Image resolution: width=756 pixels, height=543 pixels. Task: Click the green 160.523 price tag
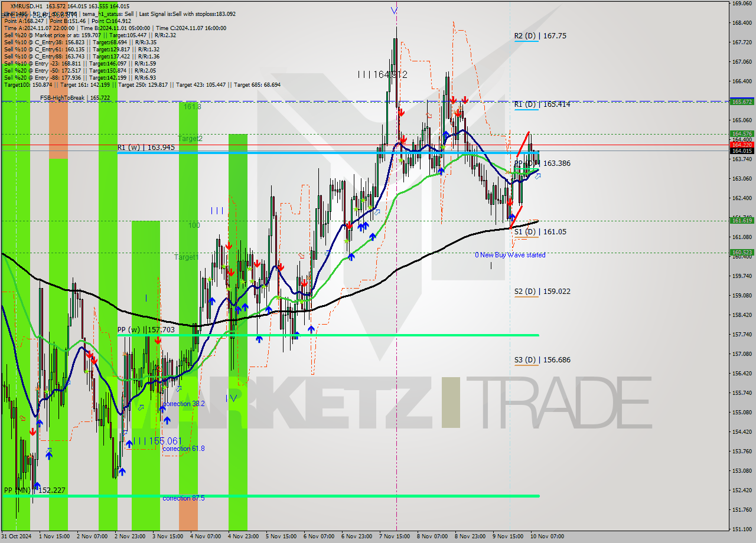tap(742, 252)
